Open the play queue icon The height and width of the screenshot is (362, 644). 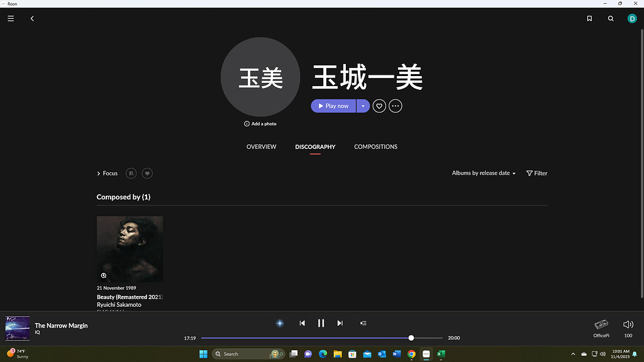(x=363, y=323)
